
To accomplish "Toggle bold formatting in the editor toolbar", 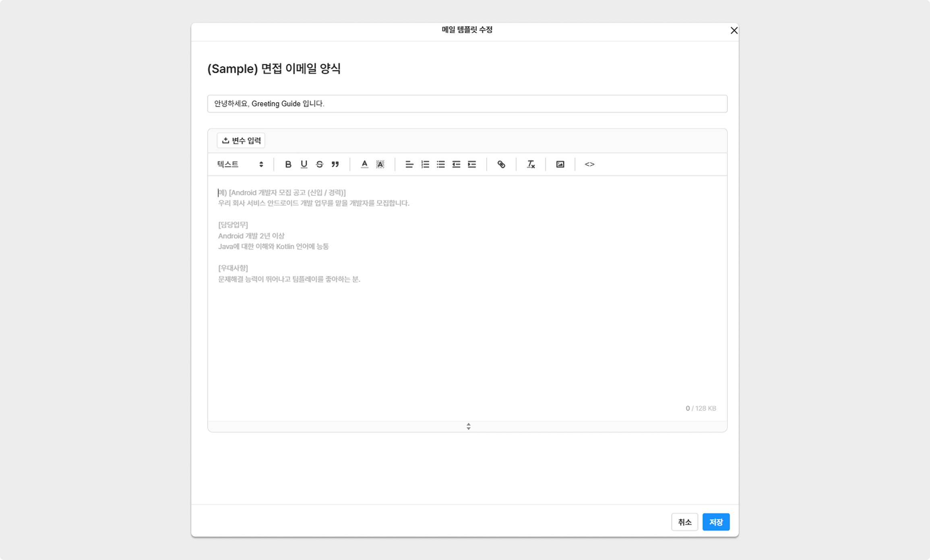I will (x=288, y=164).
